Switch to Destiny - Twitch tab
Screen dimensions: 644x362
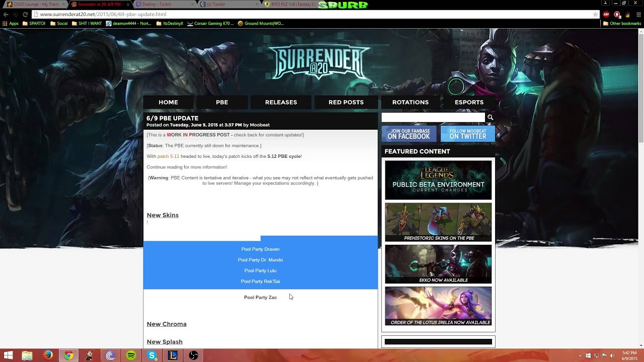point(164,5)
